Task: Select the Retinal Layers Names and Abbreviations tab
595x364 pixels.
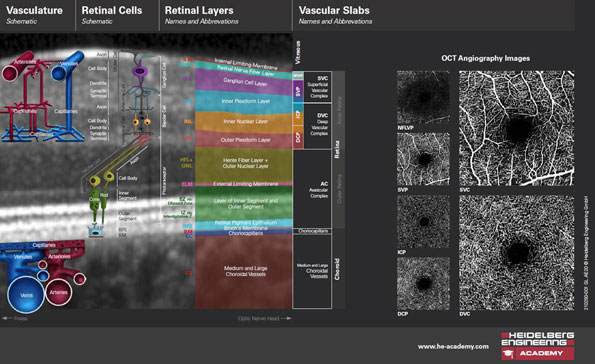Action: coord(226,15)
